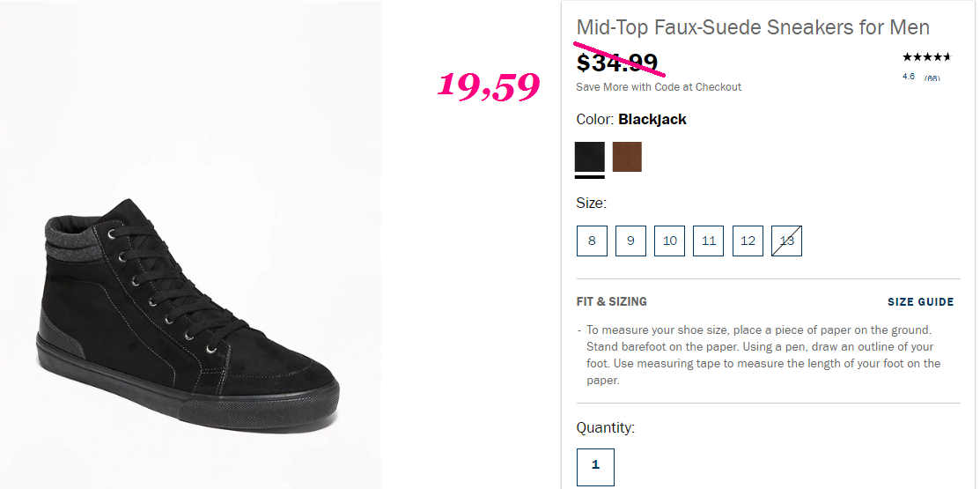The height and width of the screenshot is (489, 980).
Task: Choose shoe size 12
Action: point(748,241)
